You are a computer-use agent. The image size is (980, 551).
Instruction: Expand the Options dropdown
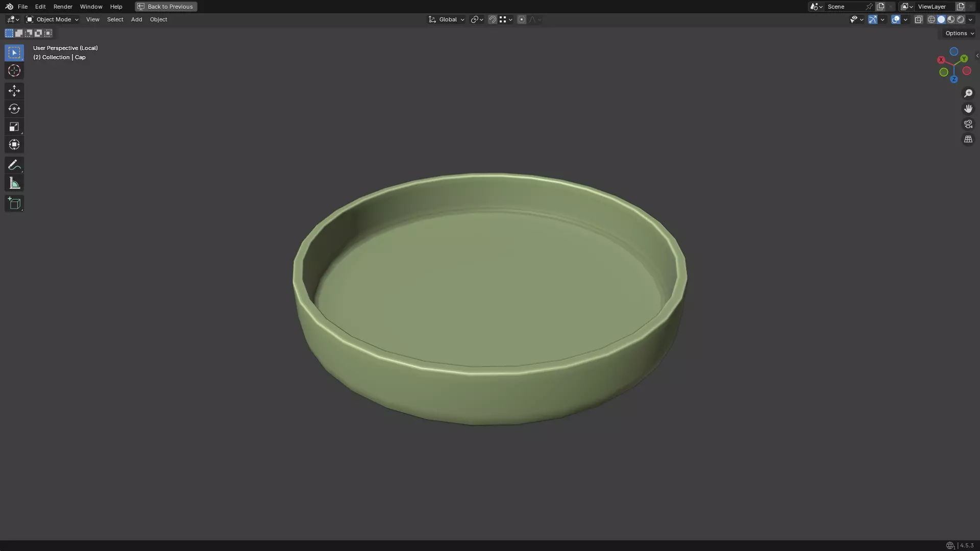(959, 33)
